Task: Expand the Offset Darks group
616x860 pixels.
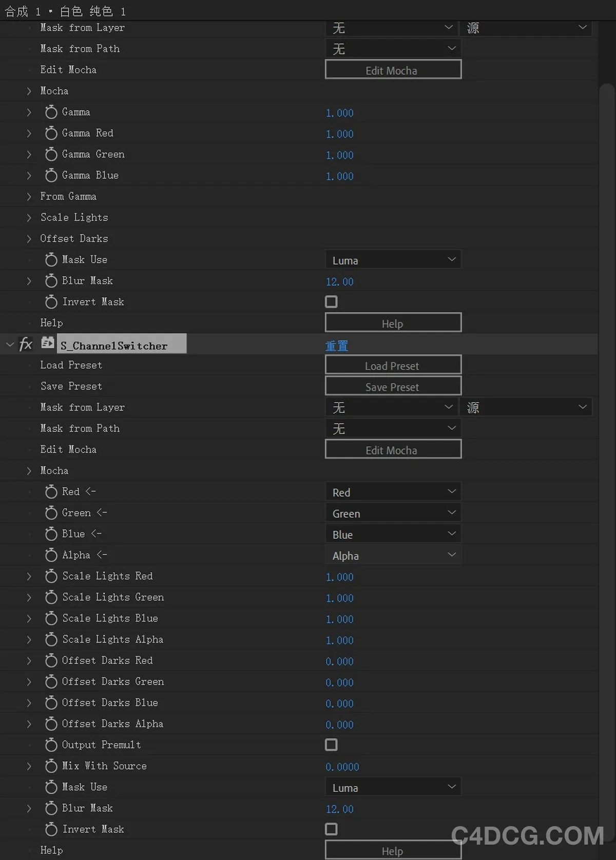Action: click(x=29, y=239)
